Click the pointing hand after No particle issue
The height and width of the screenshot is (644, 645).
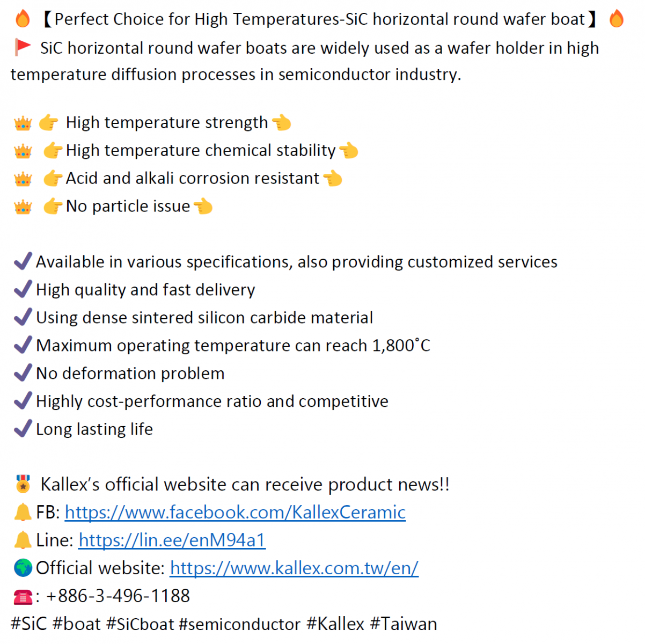coord(203,206)
